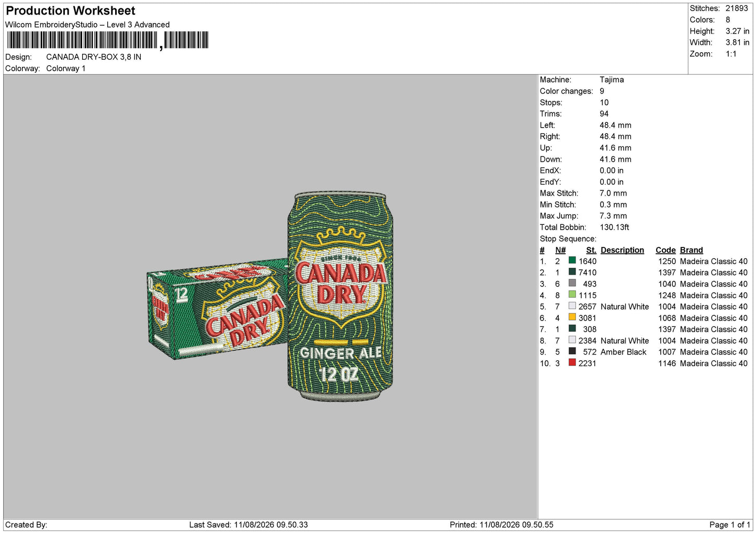
Task: Click the EndX value 0.00 in
Action: point(612,171)
